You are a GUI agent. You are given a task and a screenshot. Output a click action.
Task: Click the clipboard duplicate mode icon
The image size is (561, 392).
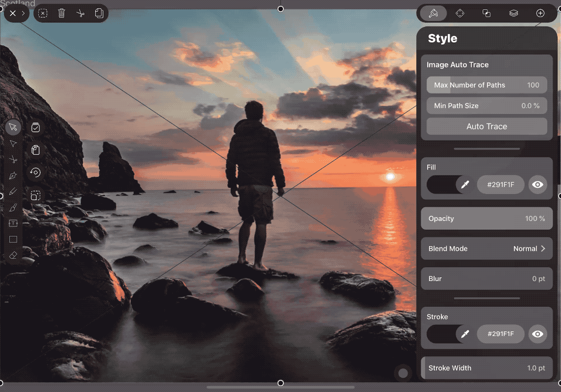coord(35,150)
